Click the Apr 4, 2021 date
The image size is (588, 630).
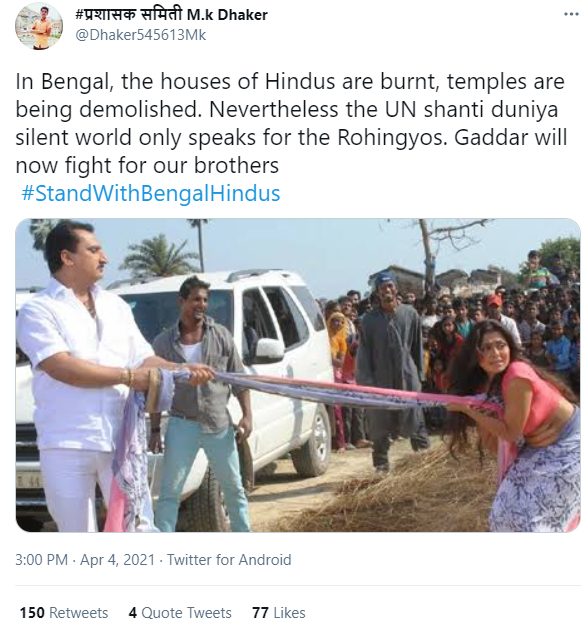[x=117, y=560]
